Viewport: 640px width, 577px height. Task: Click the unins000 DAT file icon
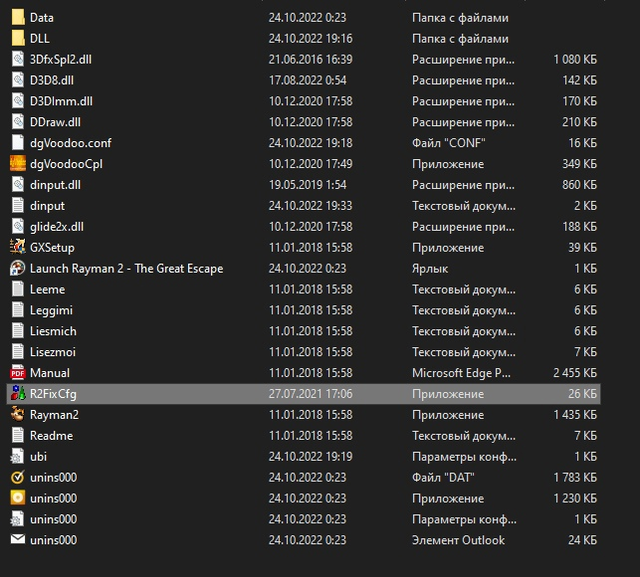[x=18, y=477]
